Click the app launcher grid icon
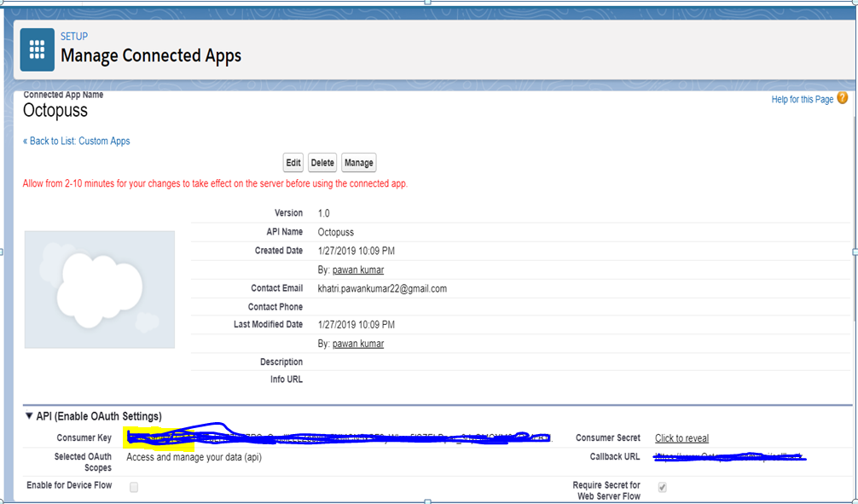858x504 pixels. click(x=38, y=49)
